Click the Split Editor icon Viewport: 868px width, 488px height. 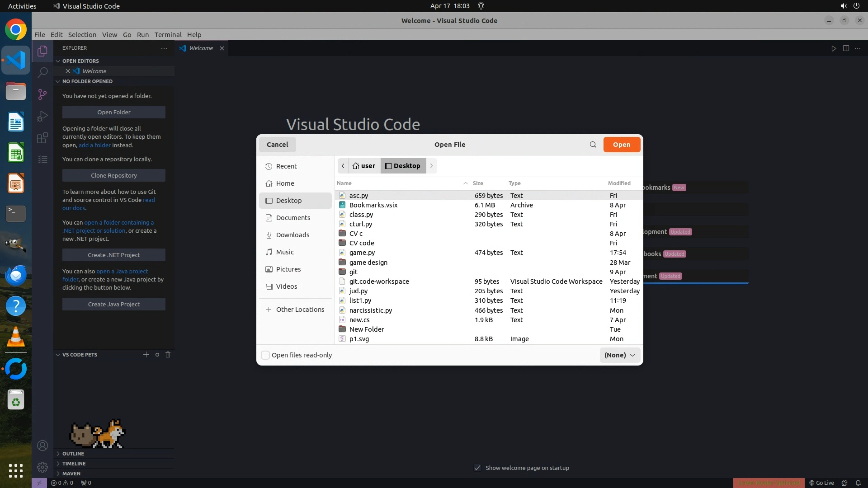[846, 48]
